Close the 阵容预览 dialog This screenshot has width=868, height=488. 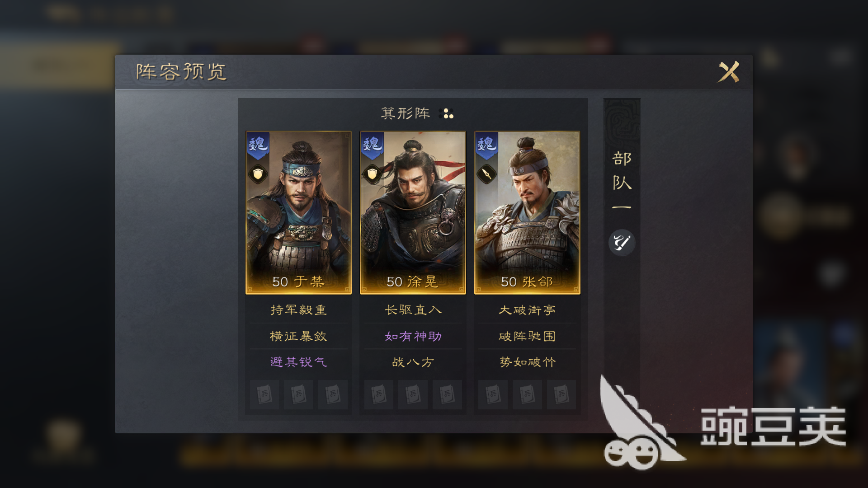[x=729, y=72]
